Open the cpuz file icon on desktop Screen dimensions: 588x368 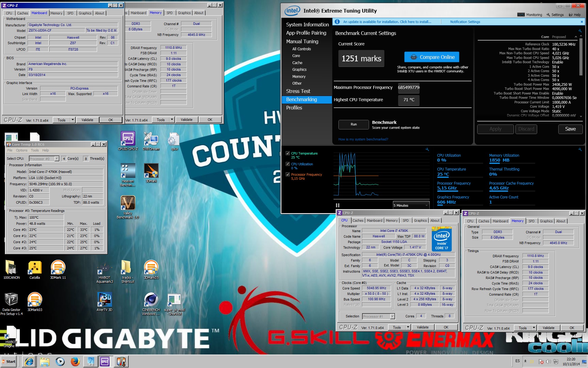pyautogui.click(x=174, y=141)
